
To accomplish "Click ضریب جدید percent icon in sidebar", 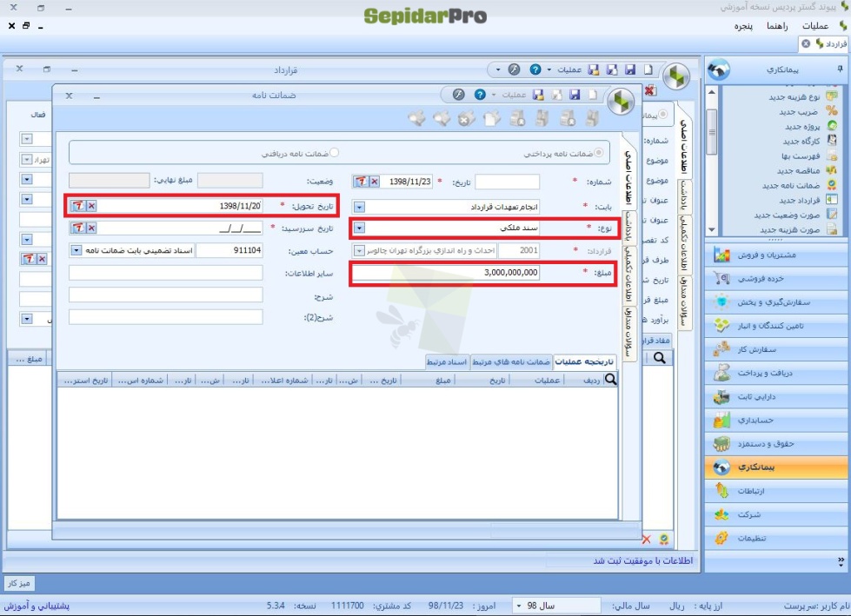I will coord(832,110).
